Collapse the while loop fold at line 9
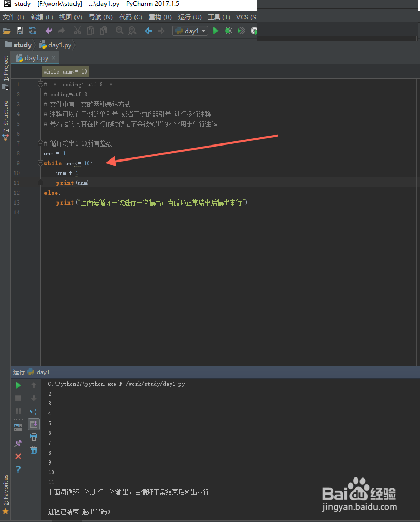The image size is (420, 522). [40, 163]
